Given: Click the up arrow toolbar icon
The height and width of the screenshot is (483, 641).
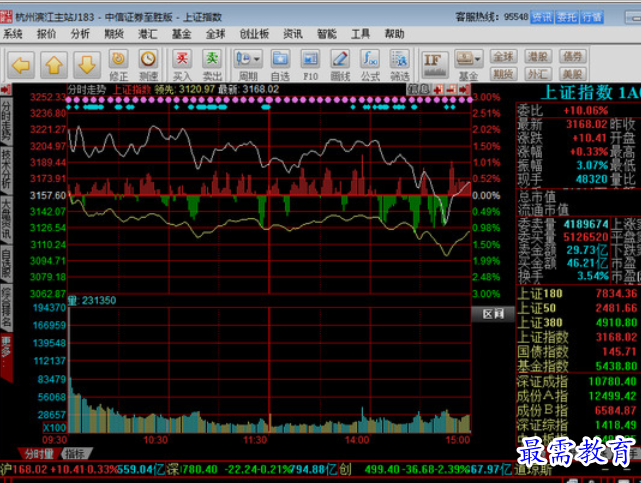Looking at the screenshot, I should 54,65.
